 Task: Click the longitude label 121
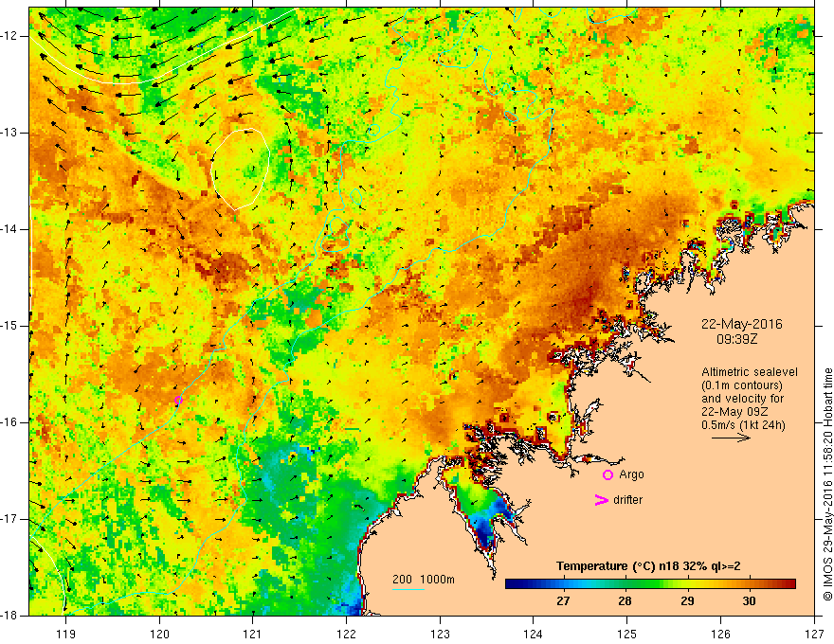(x=252, y=634)
